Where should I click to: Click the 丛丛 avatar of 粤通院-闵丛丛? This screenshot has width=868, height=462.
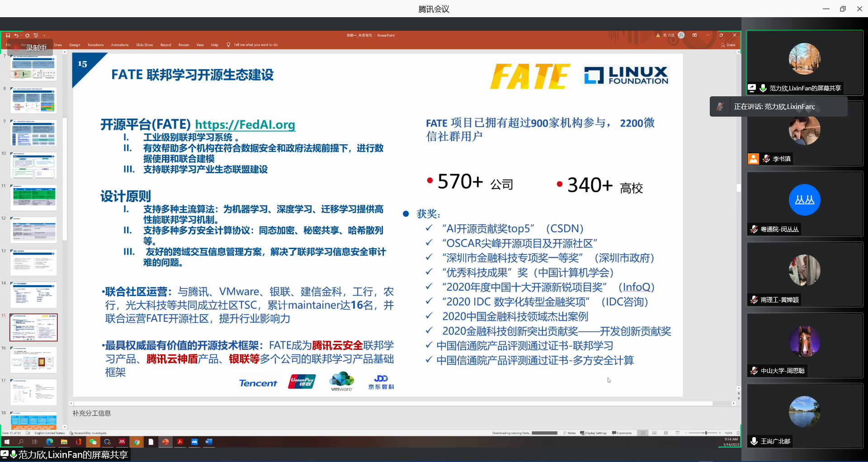tap(804, 200)
